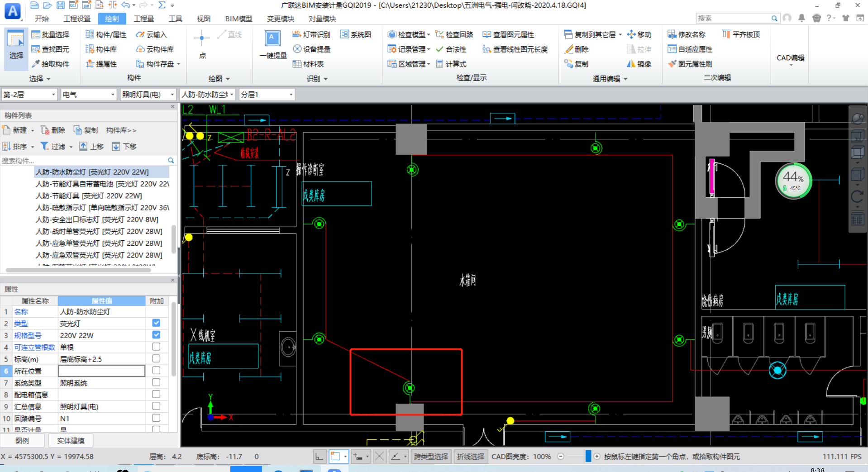Click 提属性 extract properties
This screenshot has height=472, width=868.
(101, 64)
